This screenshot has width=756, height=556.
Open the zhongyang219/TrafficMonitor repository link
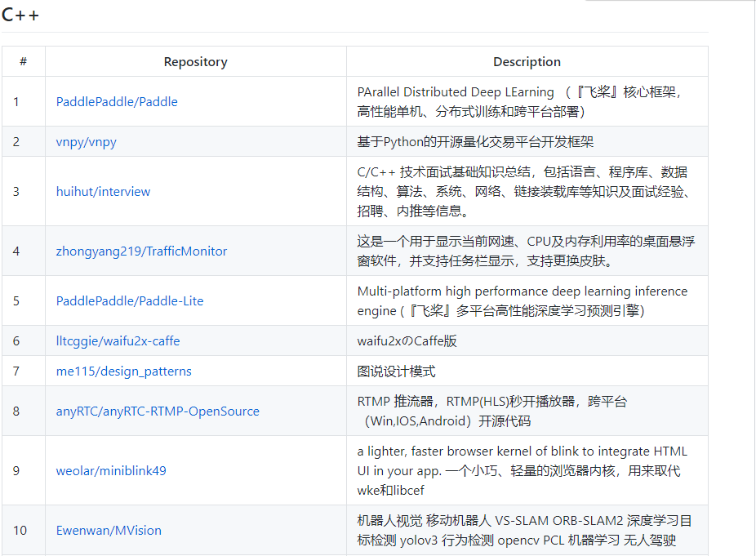click(142, 251)
